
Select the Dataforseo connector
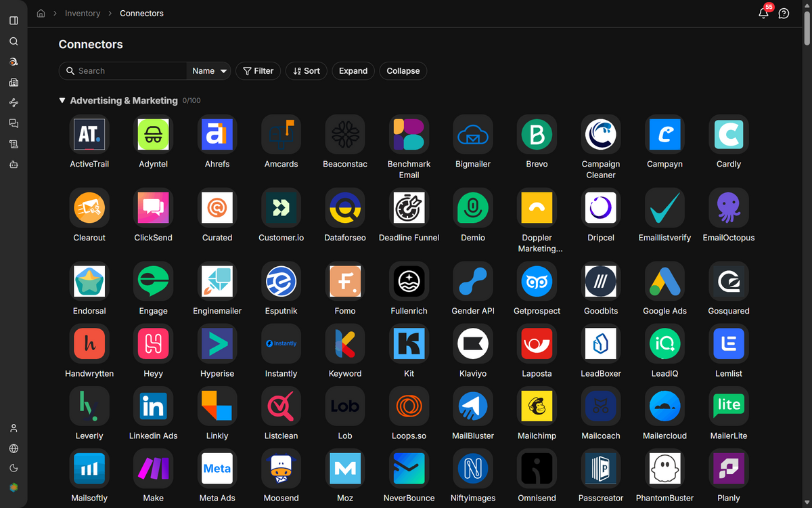tap(345, 208)
